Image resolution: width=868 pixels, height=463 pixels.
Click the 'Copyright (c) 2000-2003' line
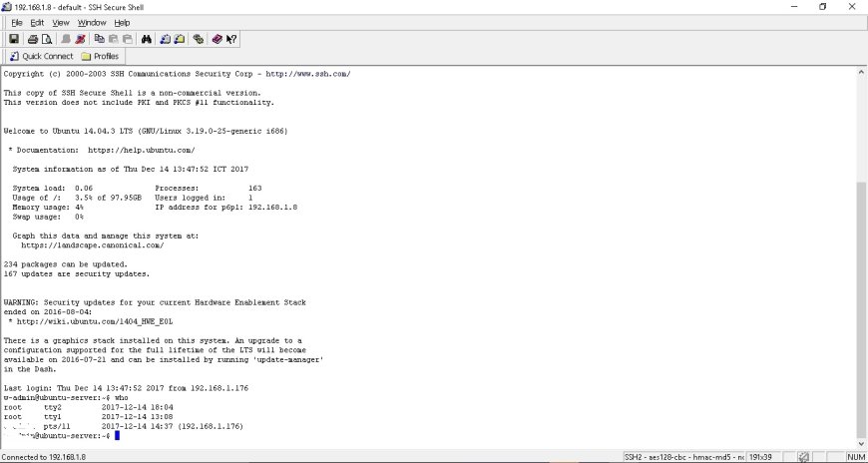click(x=178, y=74)
